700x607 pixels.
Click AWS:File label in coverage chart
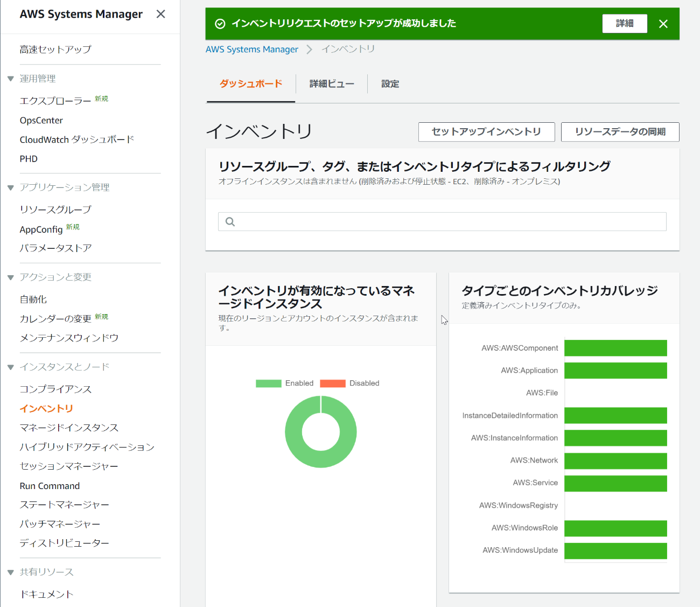point(542,393)
